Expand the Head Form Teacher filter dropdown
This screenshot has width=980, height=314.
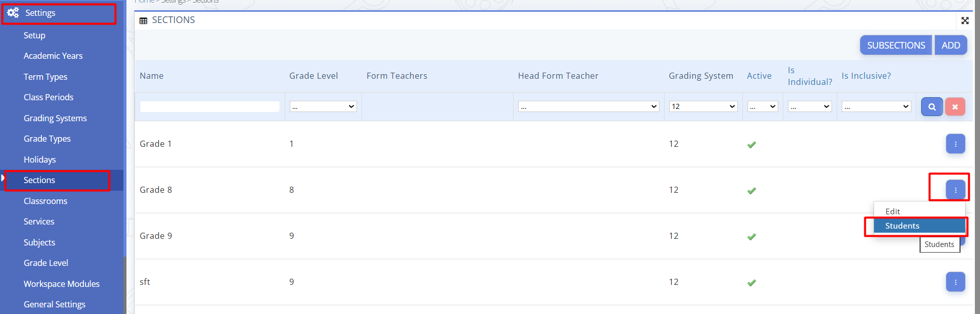tap(588, 106)
